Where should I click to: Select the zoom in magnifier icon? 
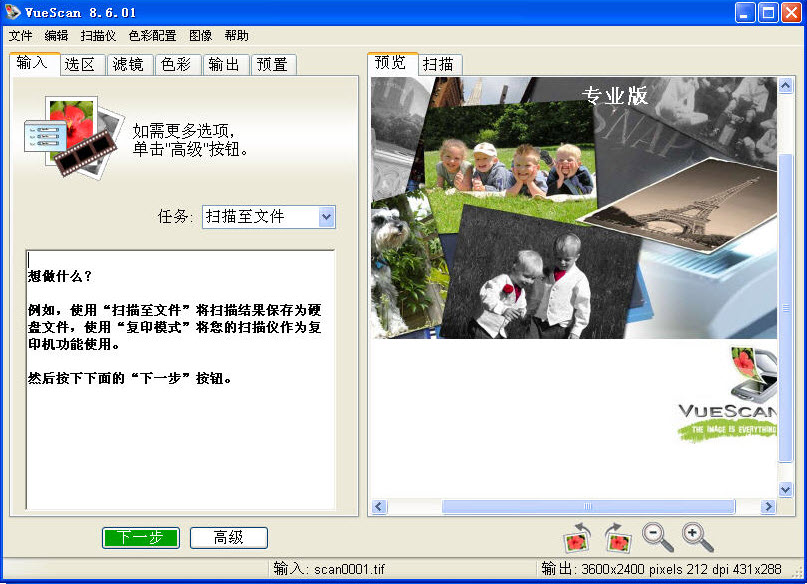point(695,537)
